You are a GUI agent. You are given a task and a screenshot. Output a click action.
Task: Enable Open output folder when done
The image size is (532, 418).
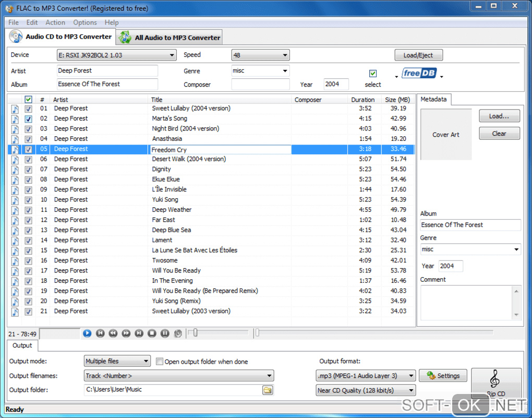tap(160, 361)
